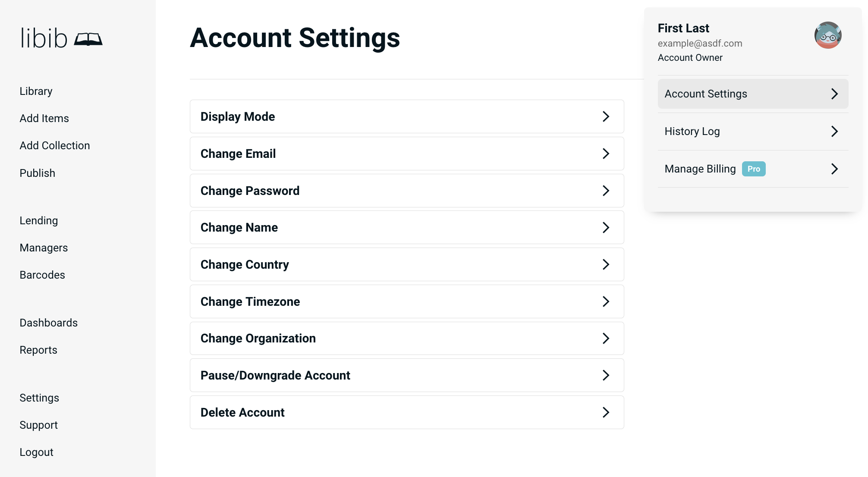
Task: Open the Support link in sidebar
Action: tap(38, 425)
